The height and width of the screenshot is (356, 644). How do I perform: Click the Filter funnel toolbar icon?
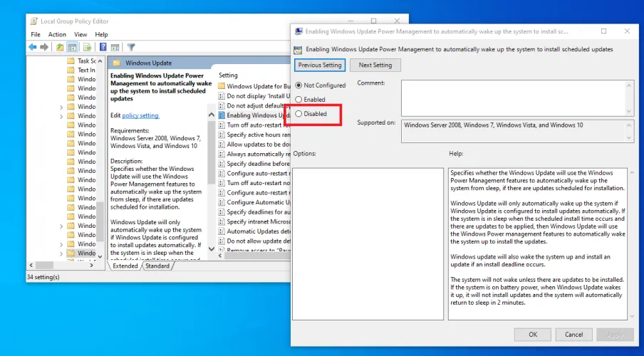(x=131, y=47)
